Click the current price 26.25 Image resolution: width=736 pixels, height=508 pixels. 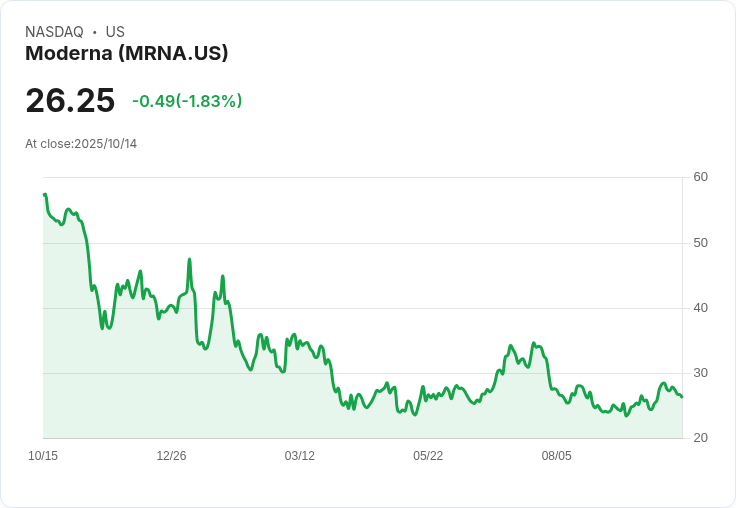point(70,100)
